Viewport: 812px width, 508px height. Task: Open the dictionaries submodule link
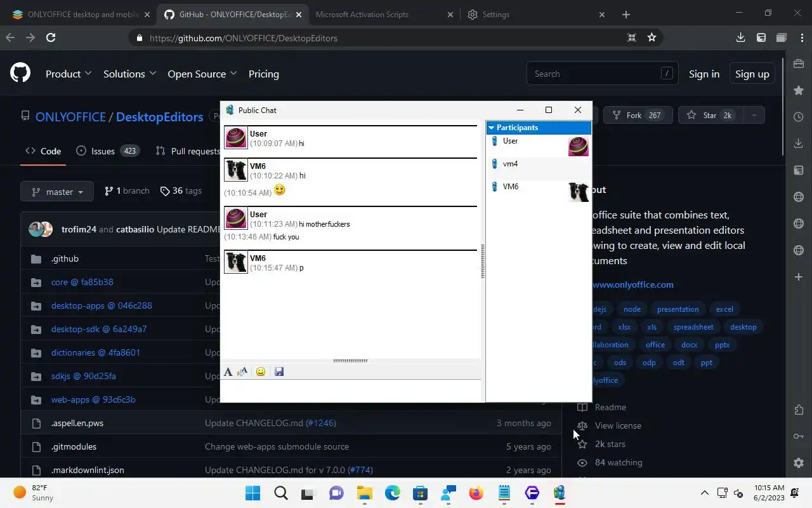pos(95,352)
